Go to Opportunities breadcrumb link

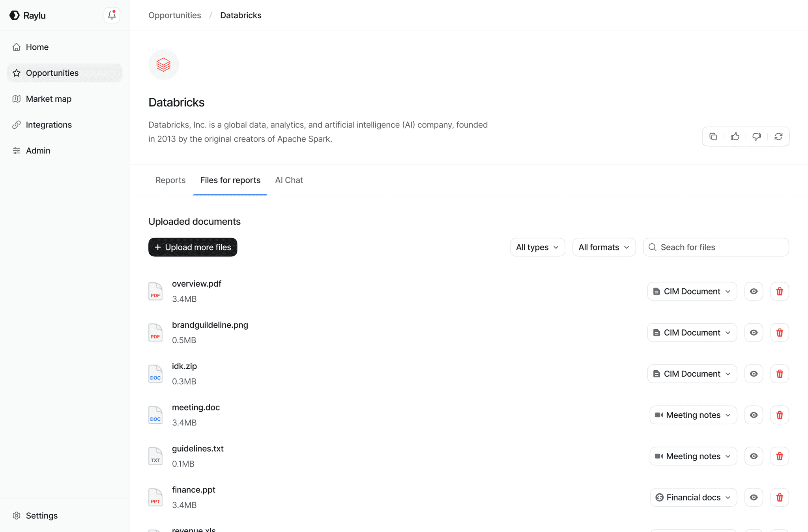pyautogui.click(x=174, y=15)
